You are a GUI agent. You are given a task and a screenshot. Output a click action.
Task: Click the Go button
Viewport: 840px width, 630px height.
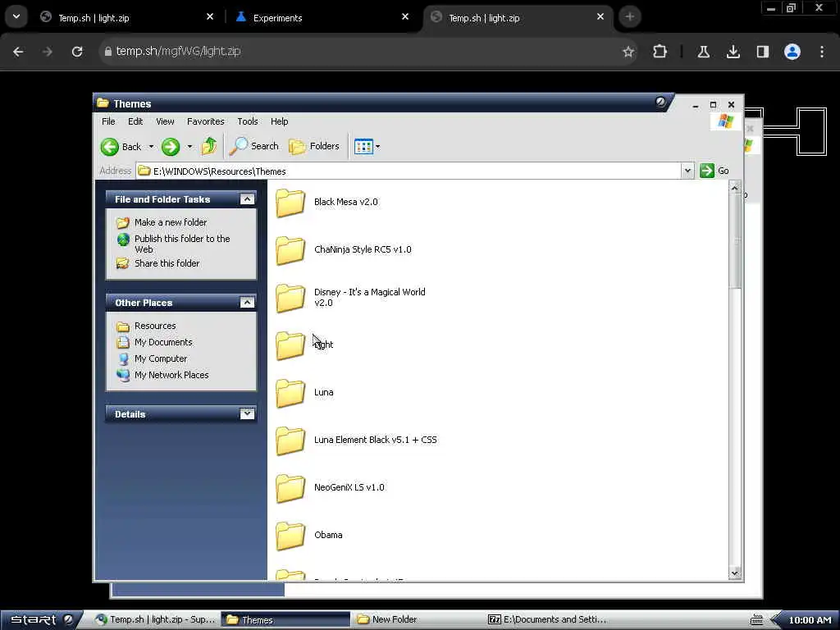[x=714, y=171]
